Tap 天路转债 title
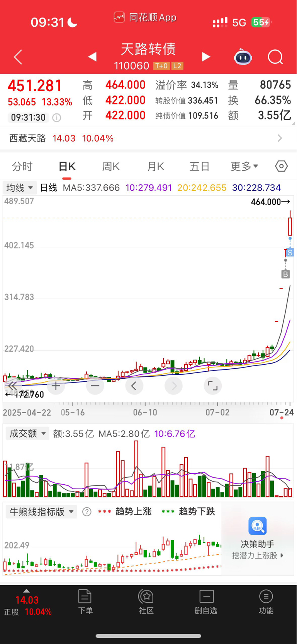The height and width of the screenshot is (644, 297). click(x=148, y=49)
